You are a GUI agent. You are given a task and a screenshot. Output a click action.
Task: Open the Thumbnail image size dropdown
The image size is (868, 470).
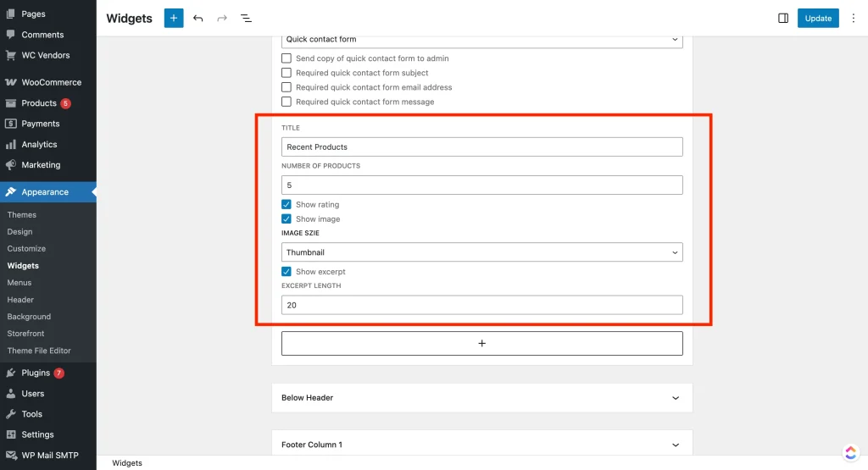[x=481, y=252]
